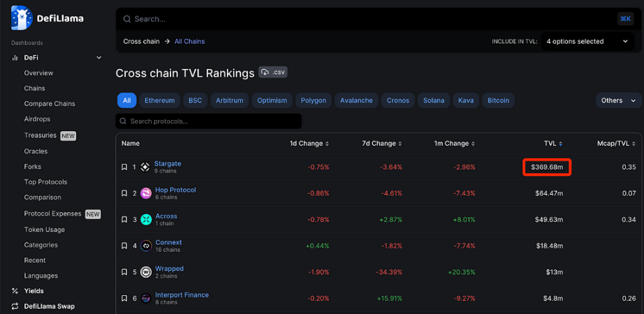This screenshot has width=644, height=314.
Task: Click the Connext protocol logo
Action: (146, 246)
